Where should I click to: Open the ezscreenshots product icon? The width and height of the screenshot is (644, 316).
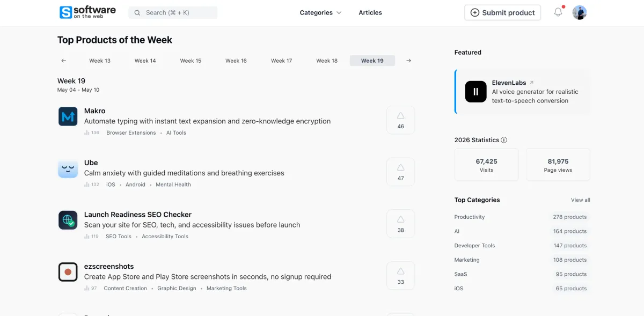pyautogui.click(x=68, y=272)
